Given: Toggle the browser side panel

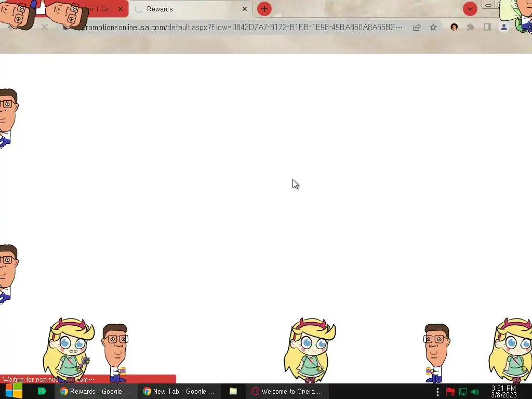Looking at the screenshot, I should pos(487,27).
